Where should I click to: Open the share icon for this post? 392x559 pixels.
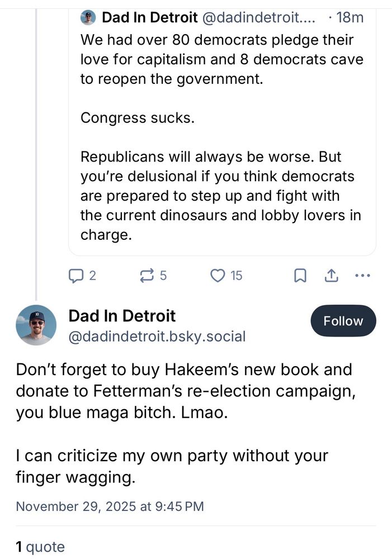[332, 275]
